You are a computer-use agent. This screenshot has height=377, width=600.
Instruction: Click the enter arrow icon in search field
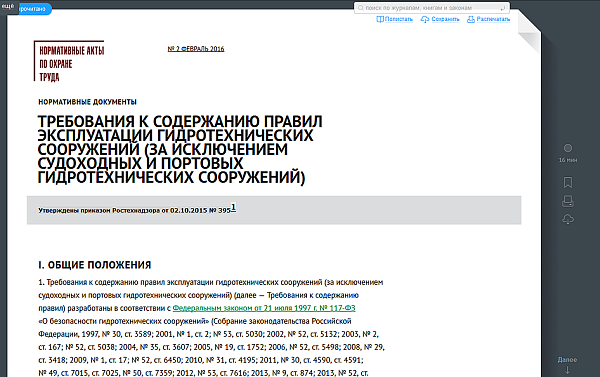[503, 8]
